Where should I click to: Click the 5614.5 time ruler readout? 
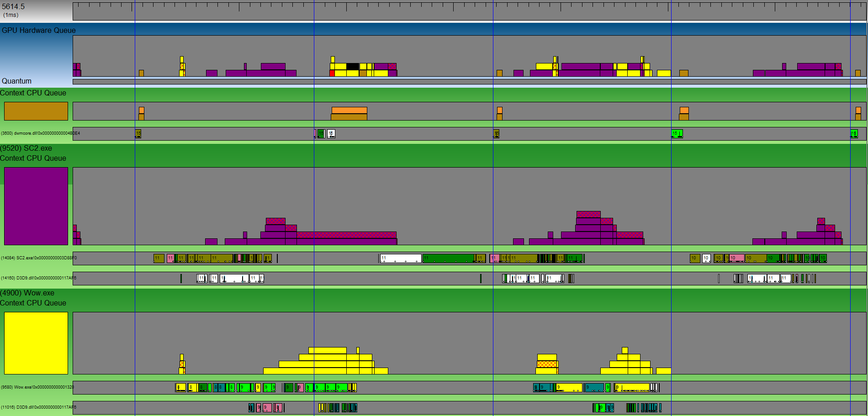pos(13,7)
